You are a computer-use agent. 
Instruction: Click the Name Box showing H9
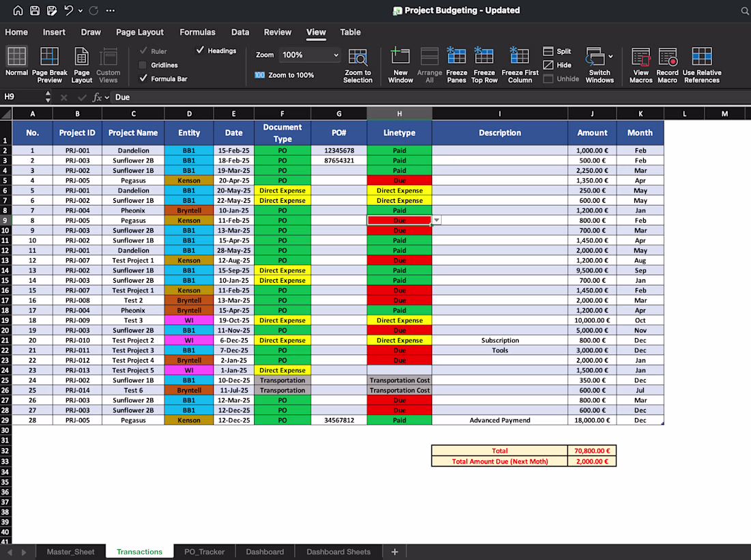(x=23, y=97)
